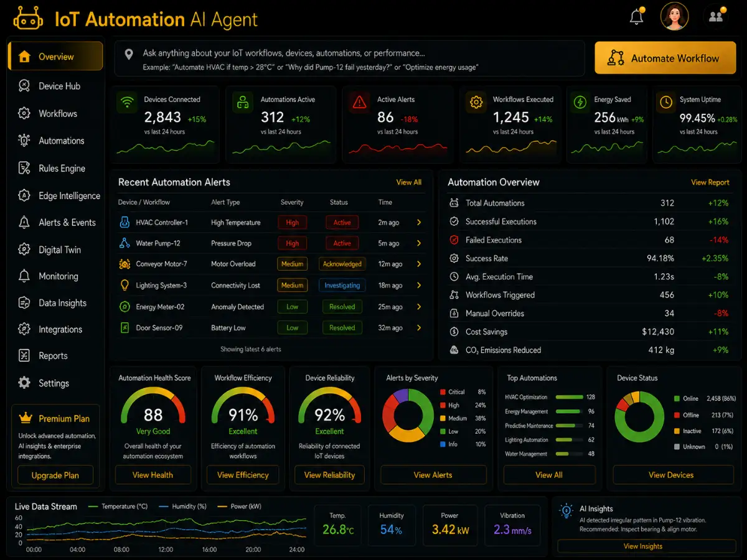Click the Rules Engine icon
The width and height of the screenshot is (747, 560).
click(24, 168)
